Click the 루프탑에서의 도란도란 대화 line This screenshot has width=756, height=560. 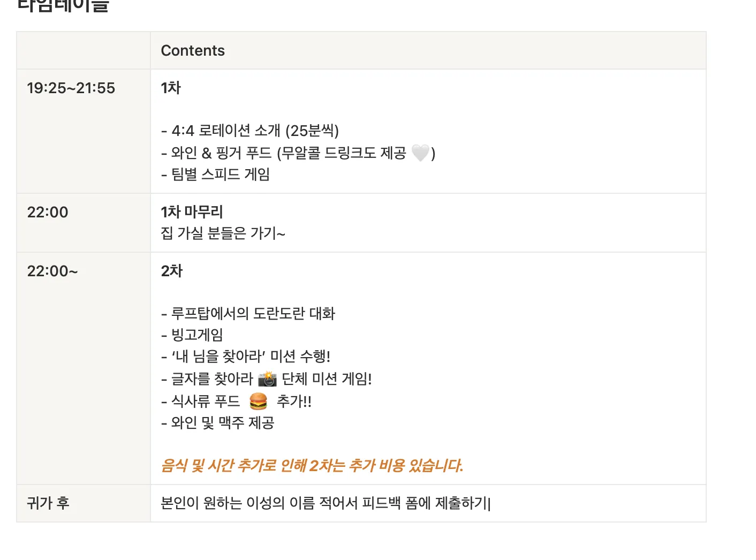tap(248, 314)
